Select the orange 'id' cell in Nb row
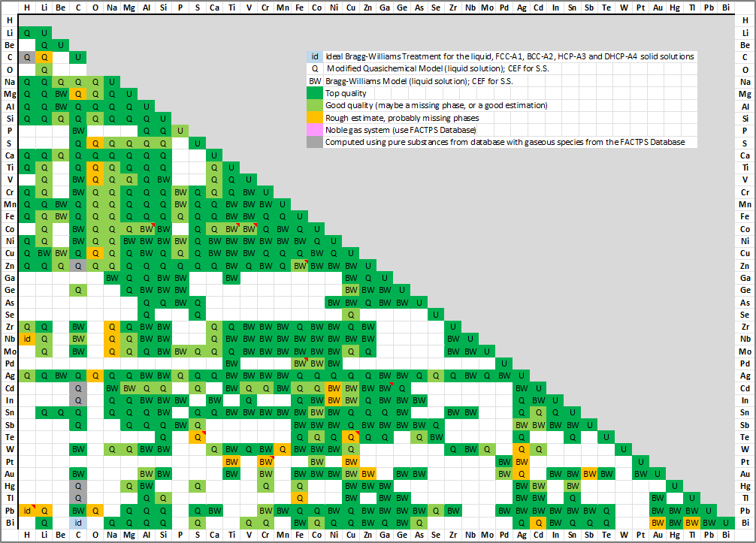Image resolution: width=756 pixels, height=543 pixels. click(27, 339)
